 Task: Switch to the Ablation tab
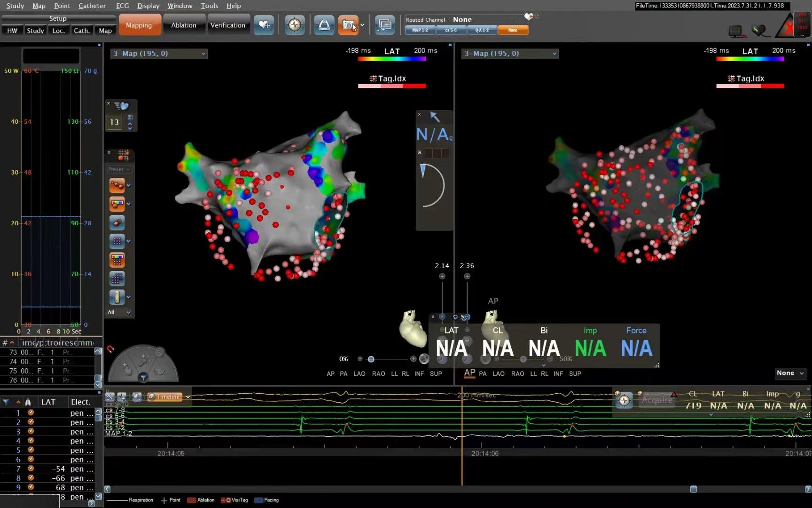pyautogui.click(x=183, y=25)
